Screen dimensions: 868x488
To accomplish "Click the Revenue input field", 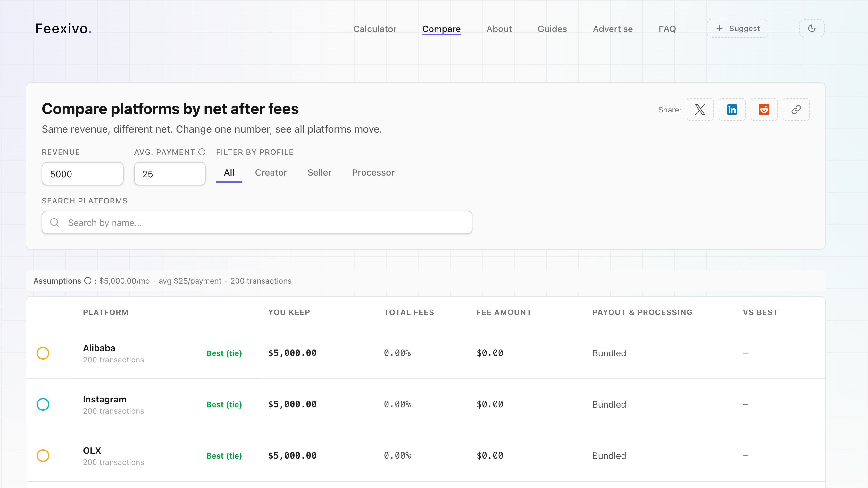I will 82,174.
